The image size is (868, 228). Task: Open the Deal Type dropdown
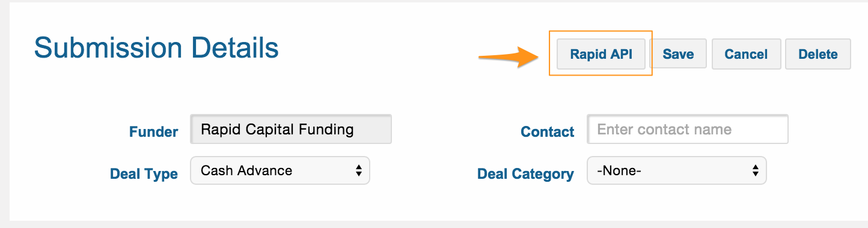pyautogui.click(x=280, y=170)
